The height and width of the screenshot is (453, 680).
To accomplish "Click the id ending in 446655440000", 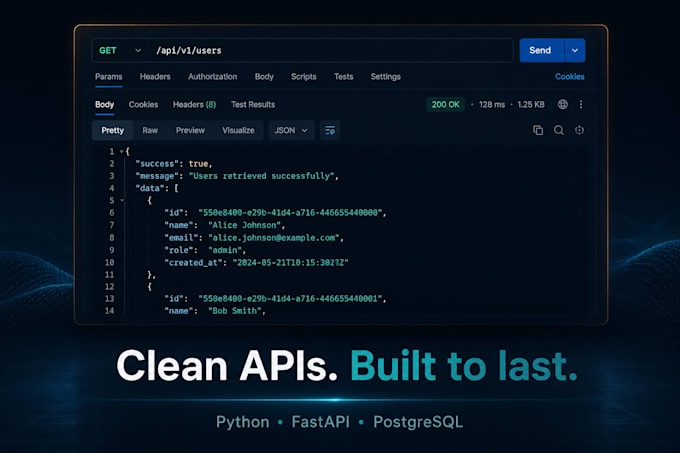I will [291, 213].
